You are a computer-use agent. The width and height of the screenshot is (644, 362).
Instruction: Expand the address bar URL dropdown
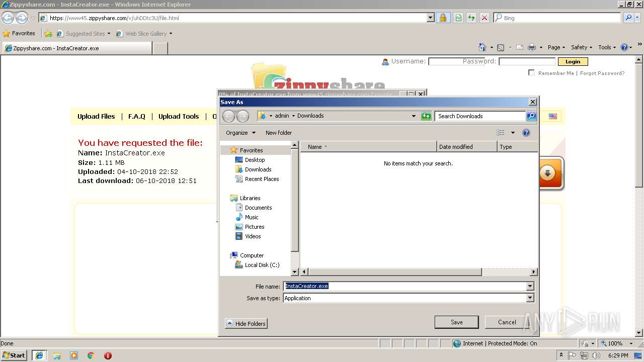click(430, 18)
